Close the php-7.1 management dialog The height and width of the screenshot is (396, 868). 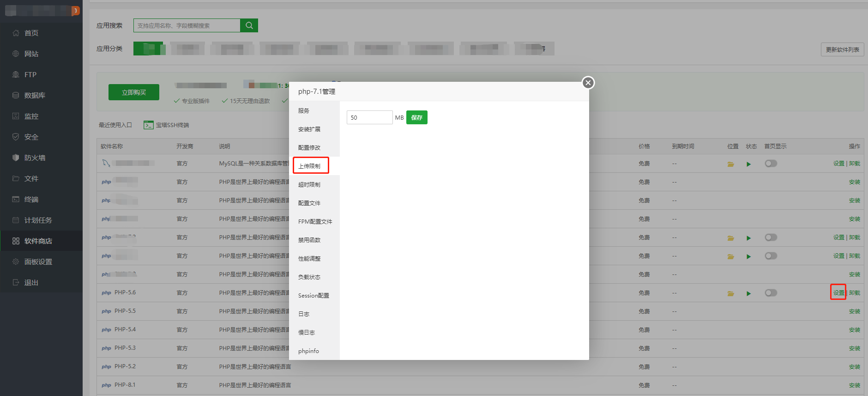(x=588, y=83)
